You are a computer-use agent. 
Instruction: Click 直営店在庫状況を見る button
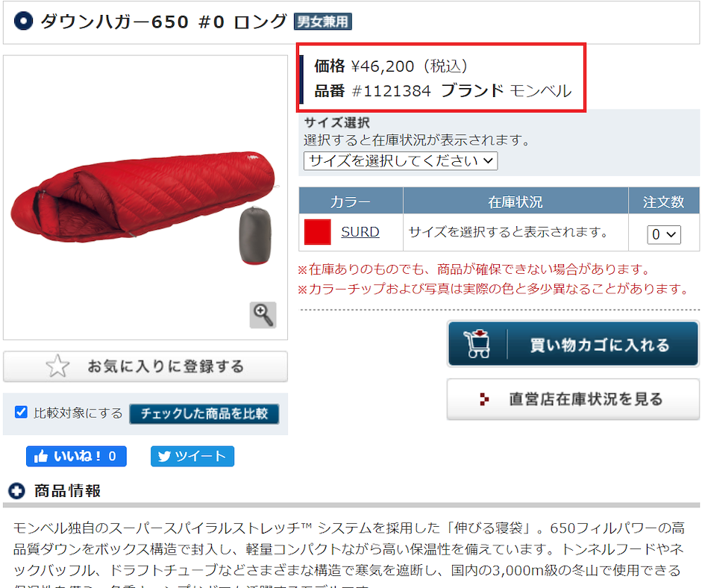tap(573, 399)
